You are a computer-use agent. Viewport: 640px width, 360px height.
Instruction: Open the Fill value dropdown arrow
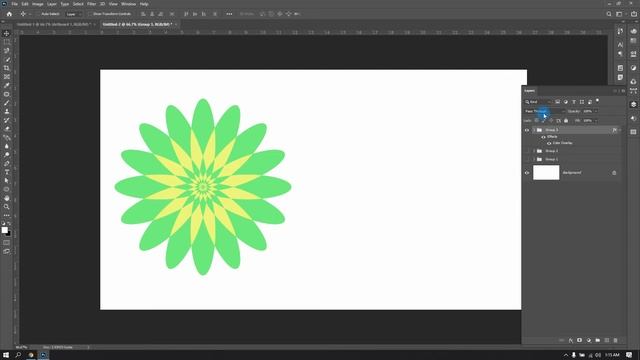[596, 121]
